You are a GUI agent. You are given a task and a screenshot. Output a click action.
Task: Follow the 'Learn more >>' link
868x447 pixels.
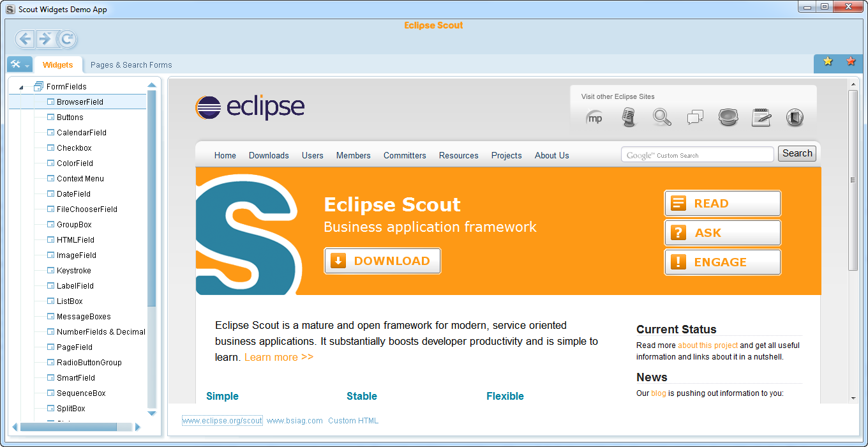point(279,357)
